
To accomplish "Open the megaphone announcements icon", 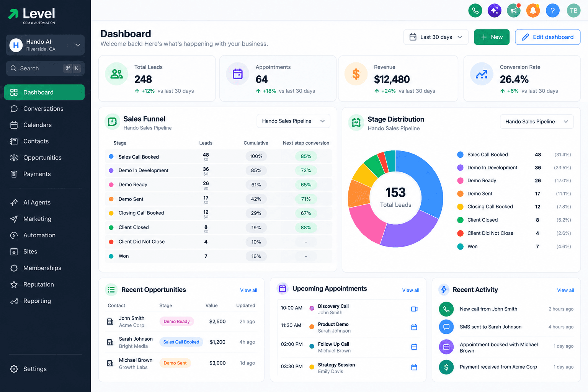I will [514, 10].
